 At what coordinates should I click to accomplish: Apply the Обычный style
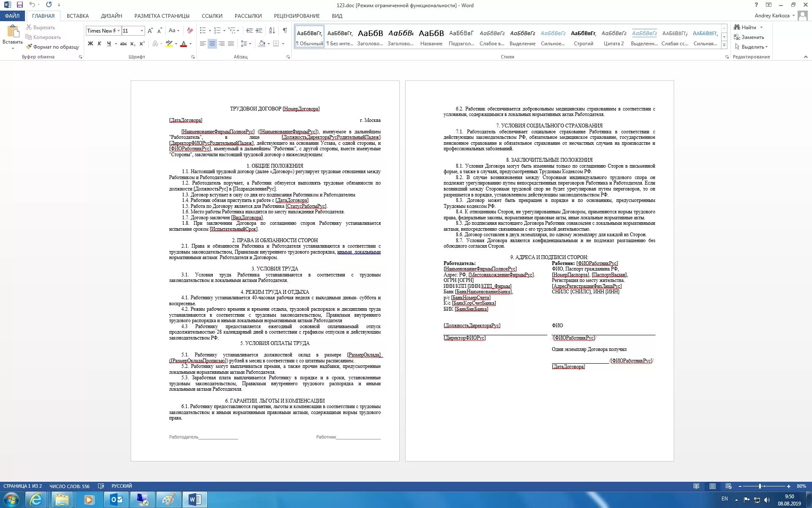click(310, 37)
